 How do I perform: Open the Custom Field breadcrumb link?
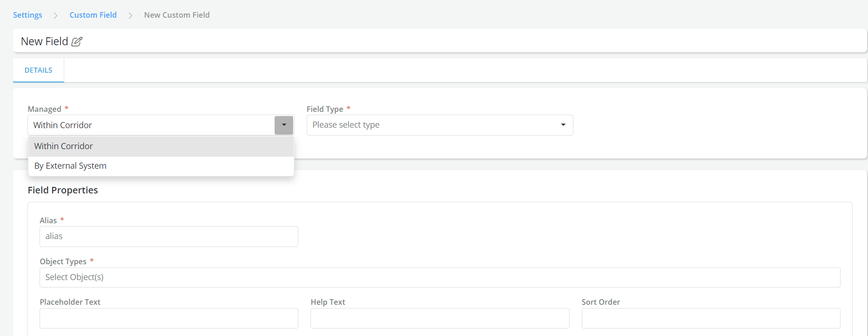tap(93, 15)
